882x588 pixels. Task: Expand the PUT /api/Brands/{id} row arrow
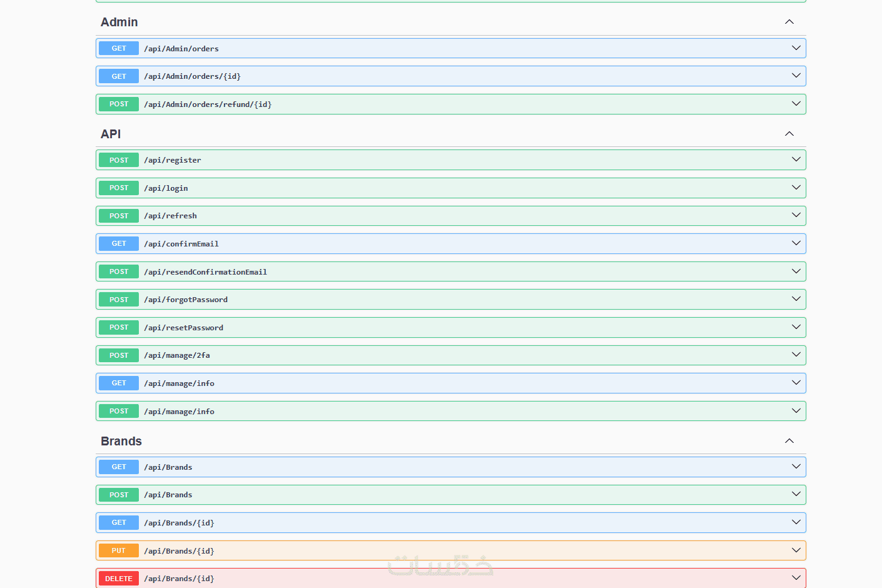796,550
